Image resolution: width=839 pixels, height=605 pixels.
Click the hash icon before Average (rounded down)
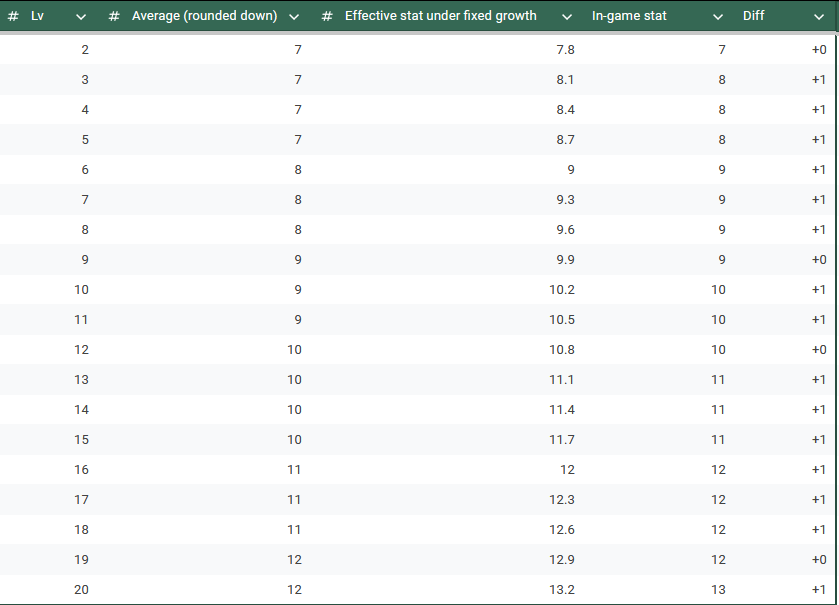pos(114,16)
